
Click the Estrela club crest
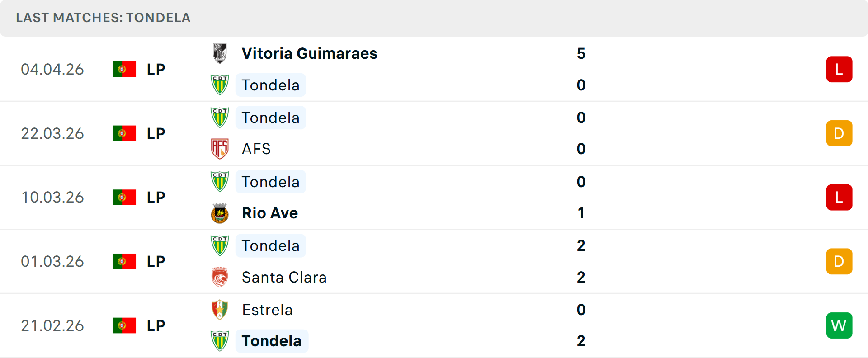[x=220, y=310]
